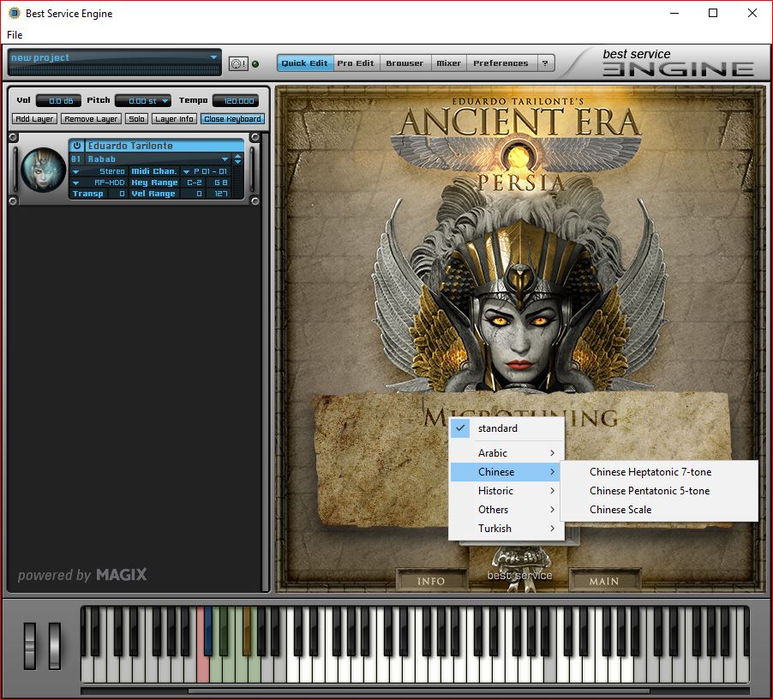Click the layer's right vertical slider

252,169
